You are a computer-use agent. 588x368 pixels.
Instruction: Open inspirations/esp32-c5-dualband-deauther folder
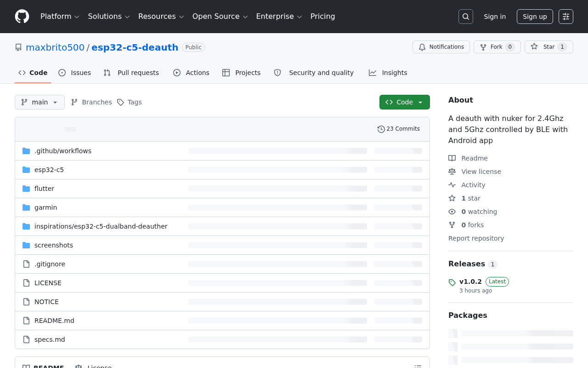[101, 226]
